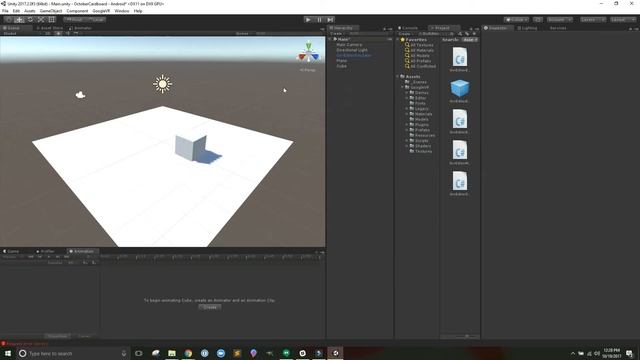This screenshot has height=360, width=640.
Task: Open Create dropdown in Hierarchy panel
Action: (337, 33)
